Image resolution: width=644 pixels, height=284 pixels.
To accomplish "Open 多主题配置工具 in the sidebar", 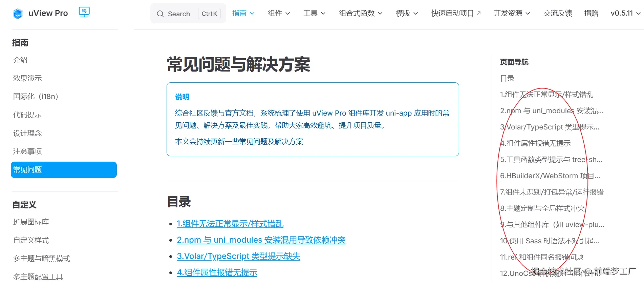I will [38, 277].
